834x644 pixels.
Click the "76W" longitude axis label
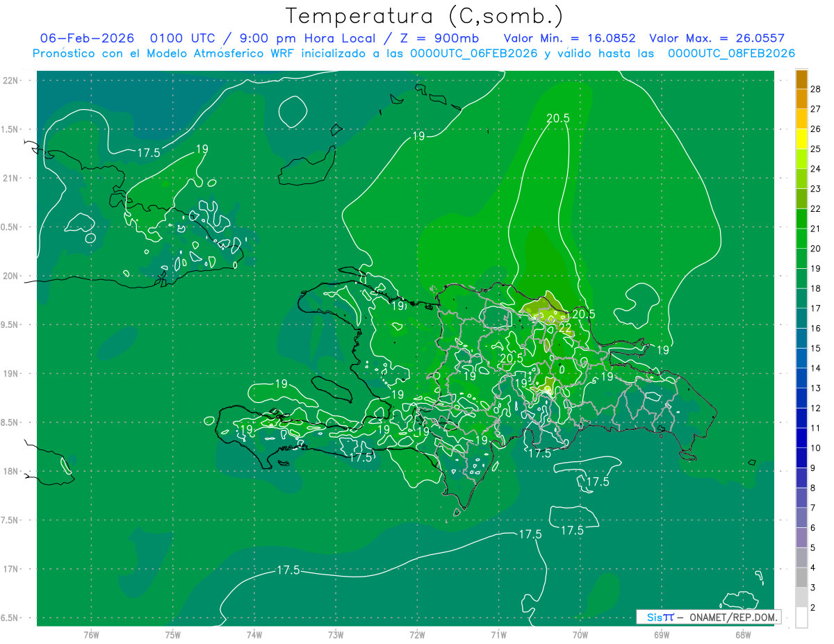click(x=91, y=635)
